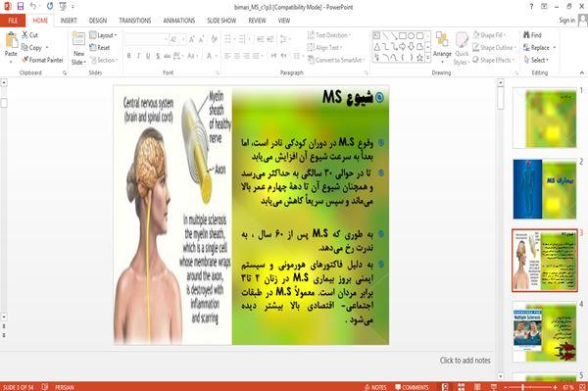The height and width of the screenshot is (391, 588).
Task: Open the Select menu
Action: 536,60
